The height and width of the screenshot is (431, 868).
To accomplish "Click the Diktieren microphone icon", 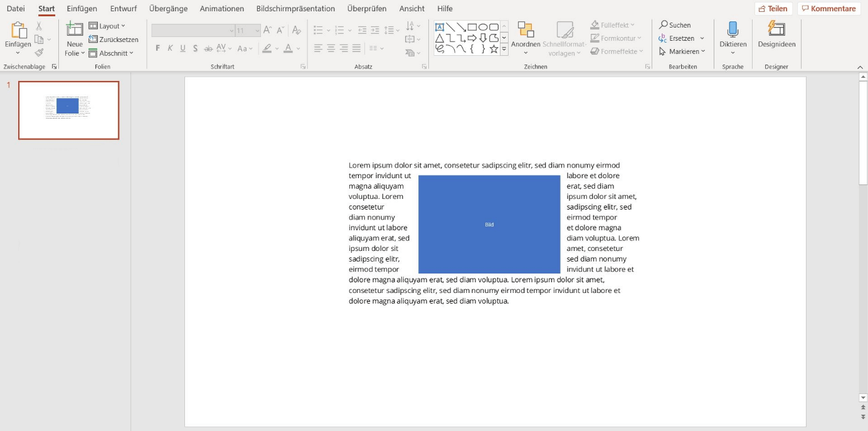I will click(x=733, y=29).
